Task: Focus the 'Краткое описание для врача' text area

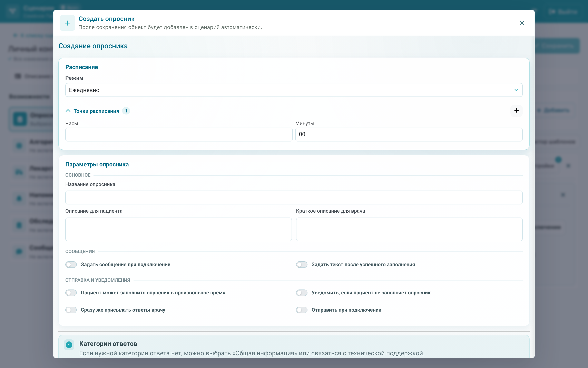Action: 409,229
